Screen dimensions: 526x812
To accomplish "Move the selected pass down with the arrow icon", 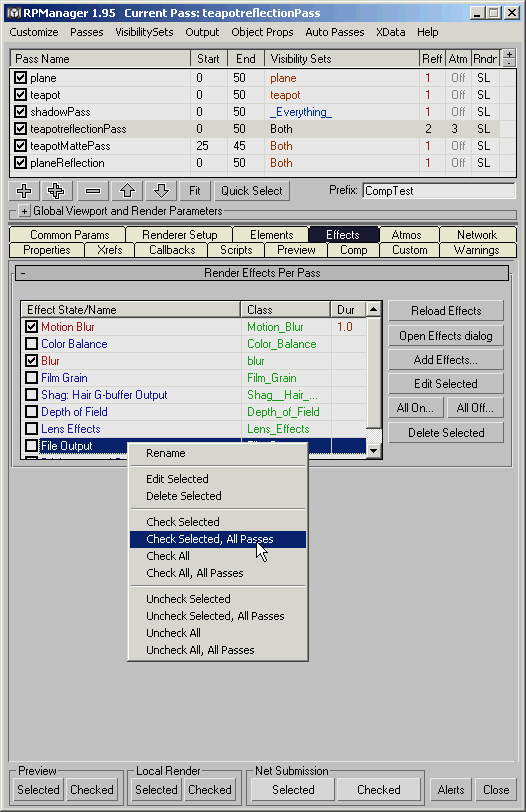I will click(x=161, y=191).
